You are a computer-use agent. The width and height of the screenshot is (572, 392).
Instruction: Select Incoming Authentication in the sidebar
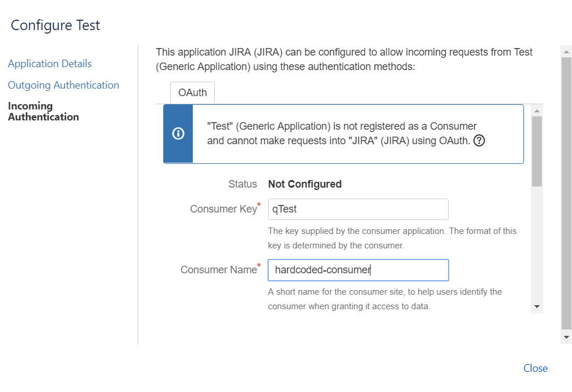click(43, 111)
